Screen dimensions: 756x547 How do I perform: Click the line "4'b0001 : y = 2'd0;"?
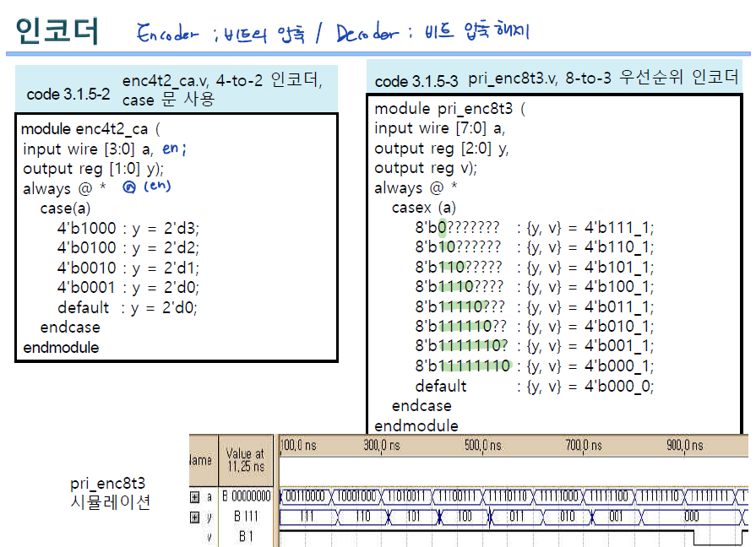click(x=128, y=288)
